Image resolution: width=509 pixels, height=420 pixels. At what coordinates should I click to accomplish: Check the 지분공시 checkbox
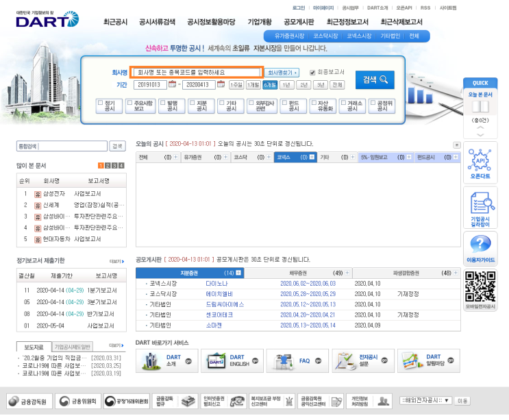point(193,103)
